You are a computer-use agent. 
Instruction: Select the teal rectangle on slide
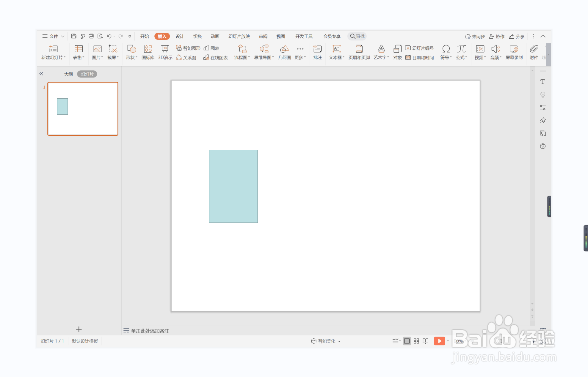click(x=233, y=186)
